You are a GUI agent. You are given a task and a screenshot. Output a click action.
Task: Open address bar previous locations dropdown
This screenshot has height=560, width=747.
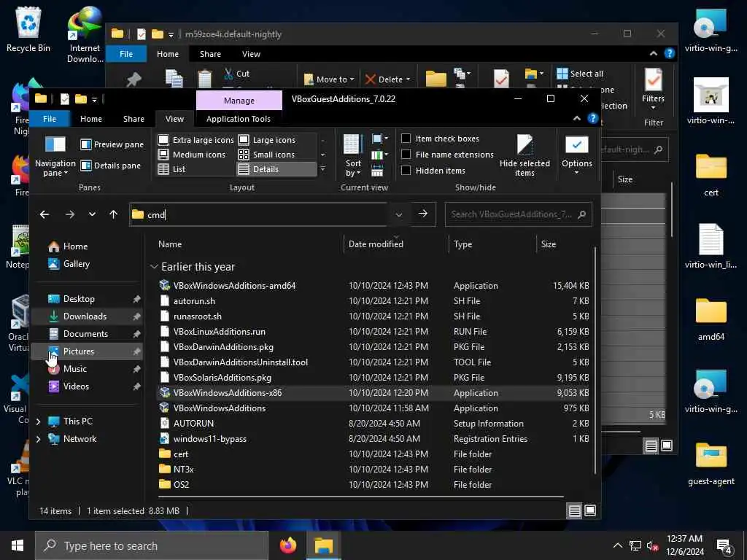[x=399, y=214]
